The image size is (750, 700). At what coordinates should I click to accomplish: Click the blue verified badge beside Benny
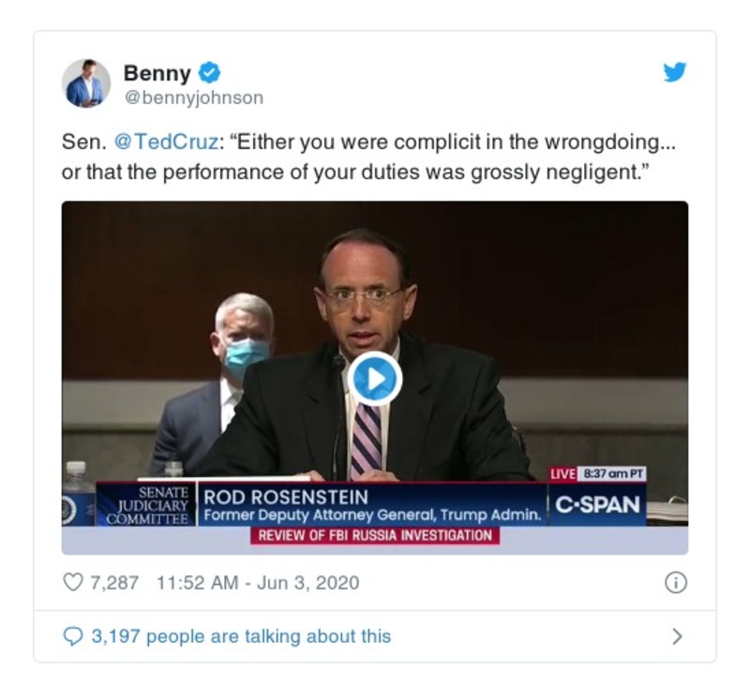[211, 72]
